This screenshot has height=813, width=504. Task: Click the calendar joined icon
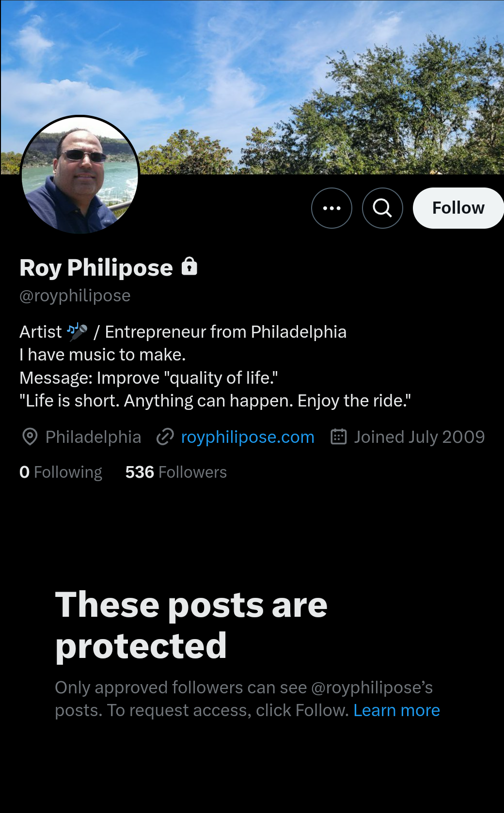(x=339, y=437)
